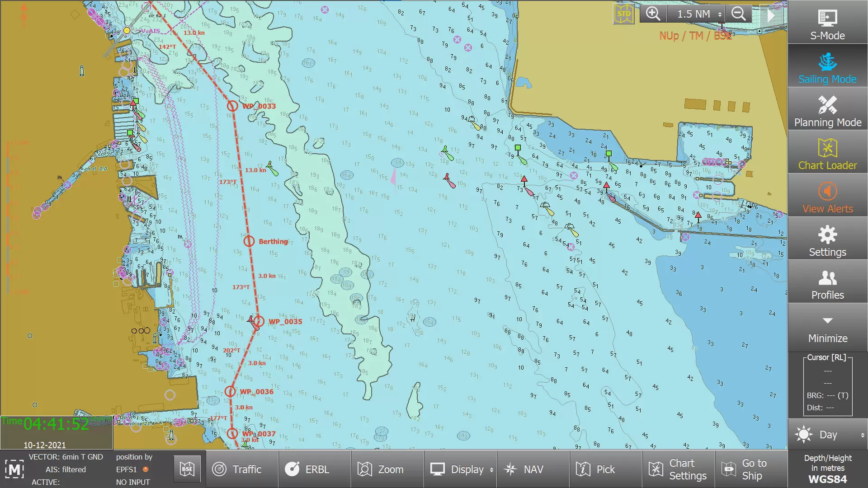Click the 202°T leg course label
The width and height of the screenshot is (868, 488).
click(x=231, y=350)
